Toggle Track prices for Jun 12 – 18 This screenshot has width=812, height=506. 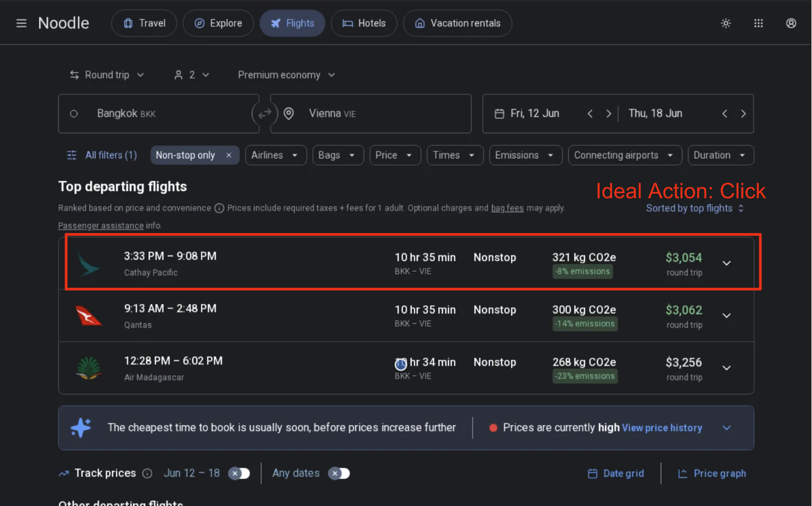[x=239, y=473]
